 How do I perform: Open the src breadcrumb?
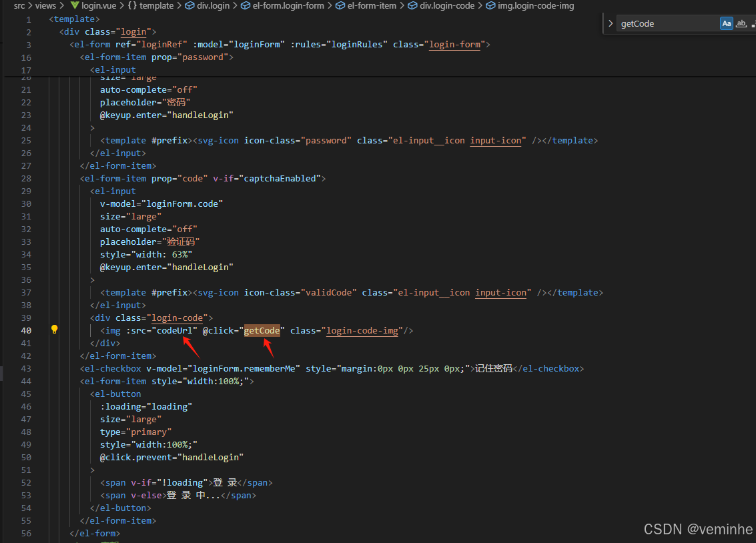pyautogui.click(x=19, y=6)
